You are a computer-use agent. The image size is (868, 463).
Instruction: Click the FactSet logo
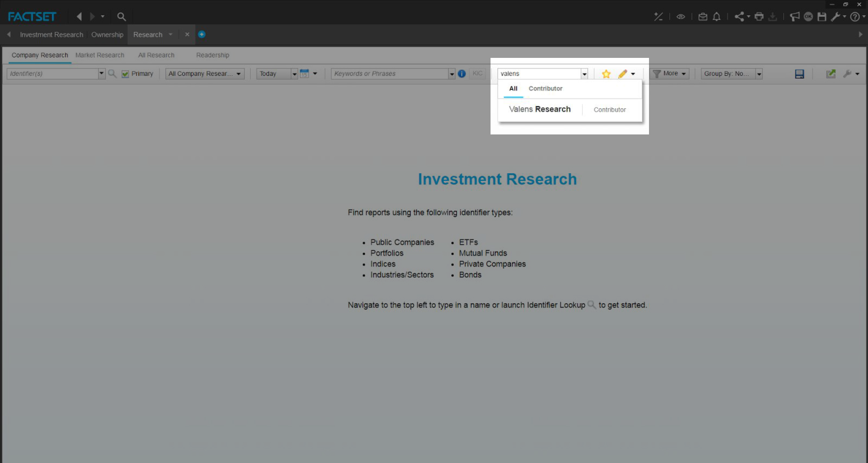(x=32, y=16)
